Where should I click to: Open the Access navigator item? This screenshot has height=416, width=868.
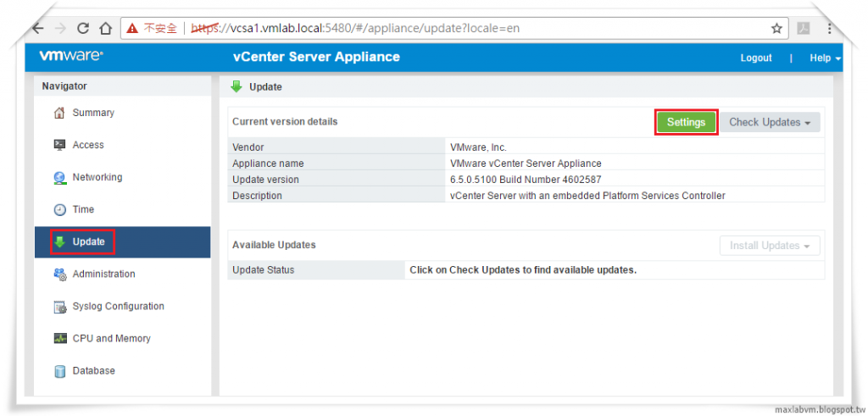[122, 145]
